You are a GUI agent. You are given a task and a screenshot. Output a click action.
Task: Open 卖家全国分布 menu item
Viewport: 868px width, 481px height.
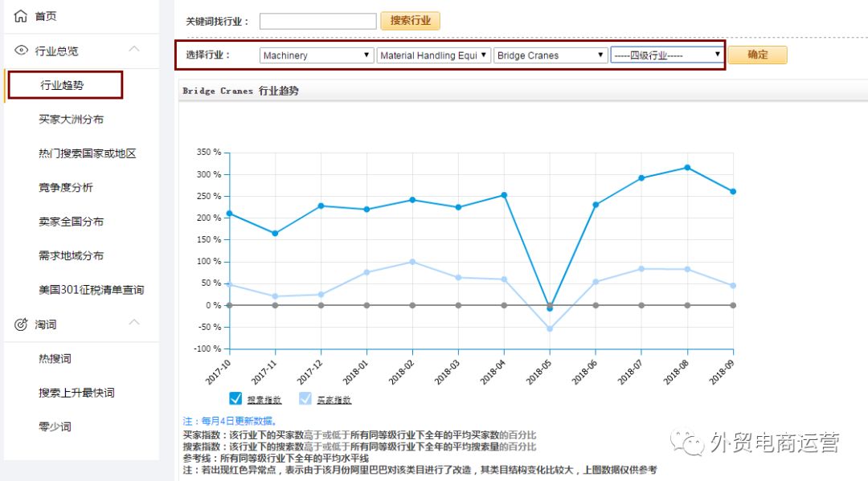click(71, 222)
